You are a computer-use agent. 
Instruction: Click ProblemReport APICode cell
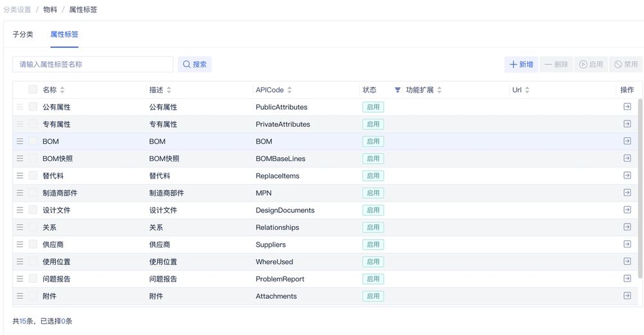279,279
